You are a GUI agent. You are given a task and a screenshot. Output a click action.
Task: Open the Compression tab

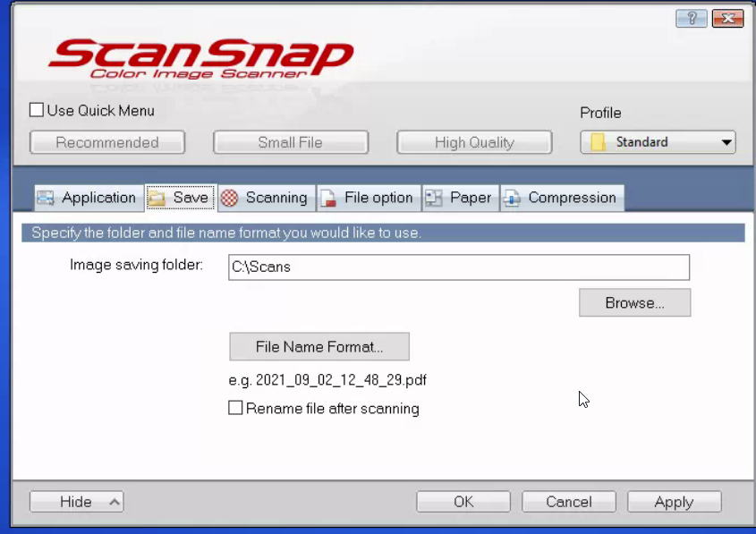pyautogui.click(x=562, y=198)
